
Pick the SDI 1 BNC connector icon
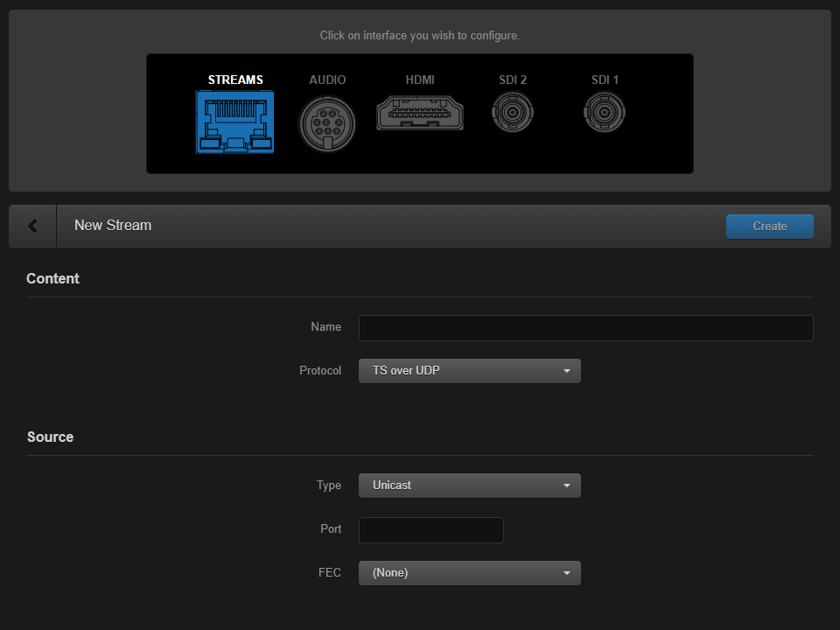click(605, 113)
